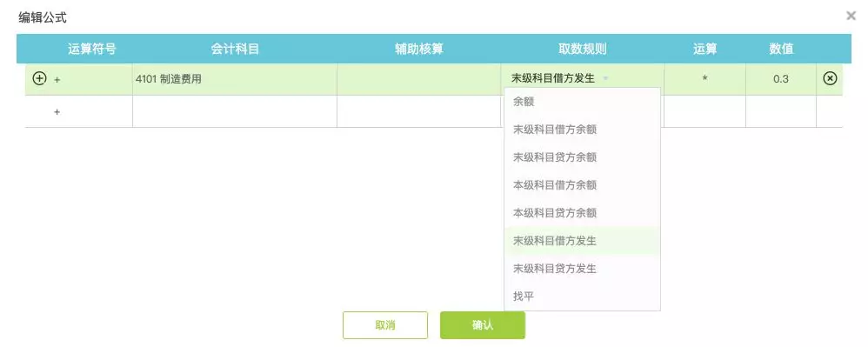
Task: Open the 运算 cell showing asterisk
Action: coord(704,79)
